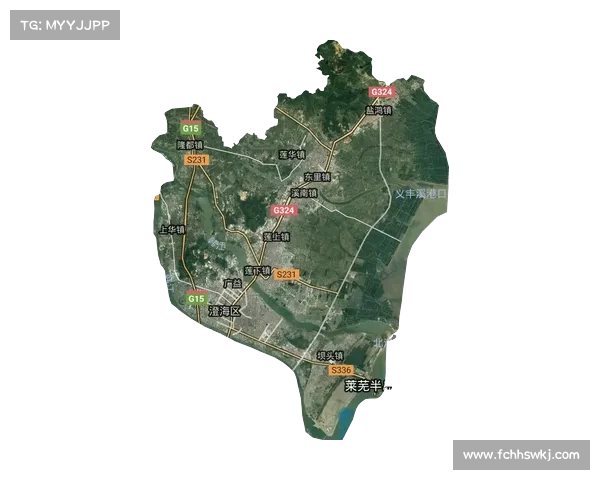This screenshot has width=600, height=480.
Task: Click the G15 highway shield above 澄海区
Action: pos(196,298)
